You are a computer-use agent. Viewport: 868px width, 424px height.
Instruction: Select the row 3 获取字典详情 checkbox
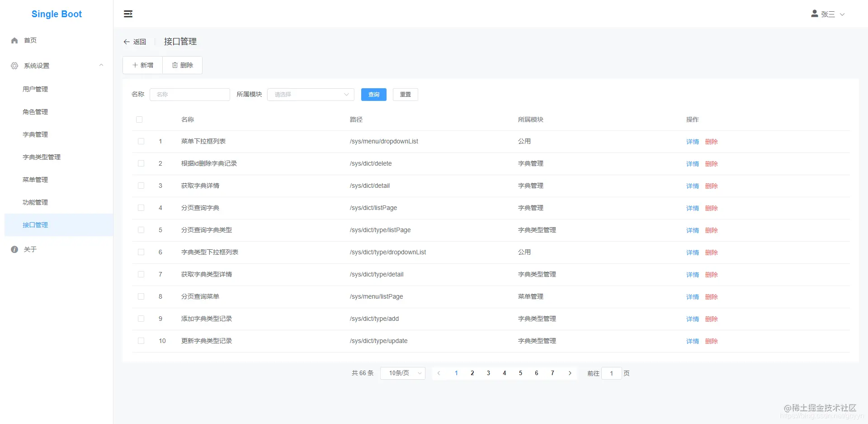141,186
